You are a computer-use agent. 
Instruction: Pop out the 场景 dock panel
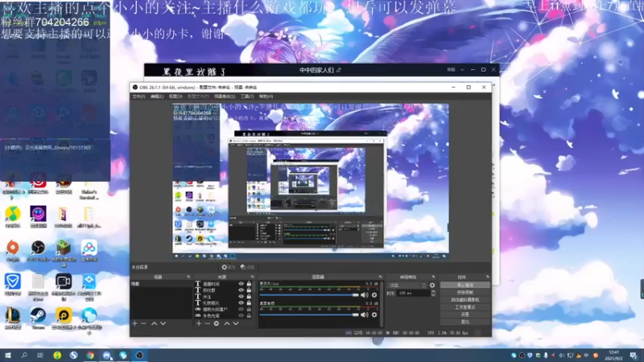point(188,277)
